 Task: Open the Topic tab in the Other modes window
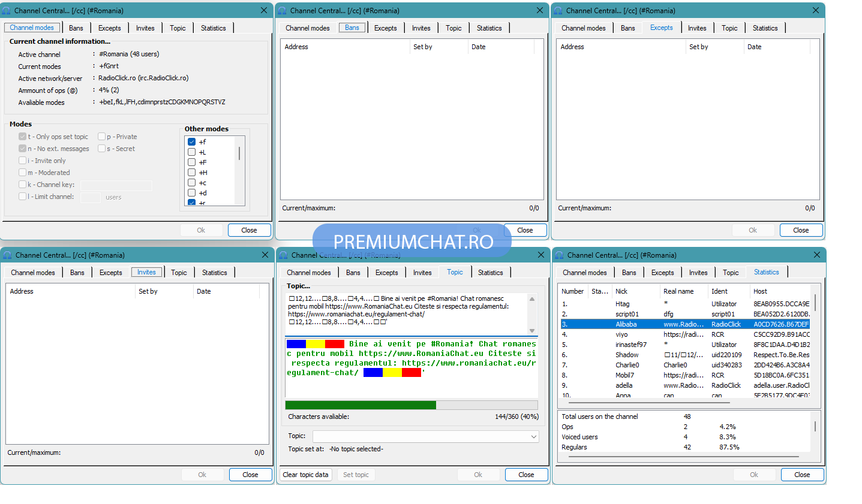pyautogui.click(x=178, y=28)
